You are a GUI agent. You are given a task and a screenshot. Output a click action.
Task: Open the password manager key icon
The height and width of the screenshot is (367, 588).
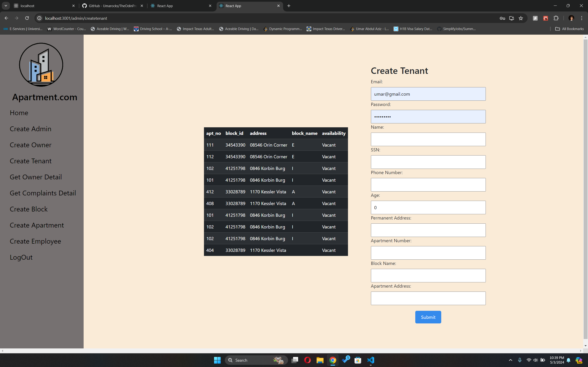pos(502,18)
